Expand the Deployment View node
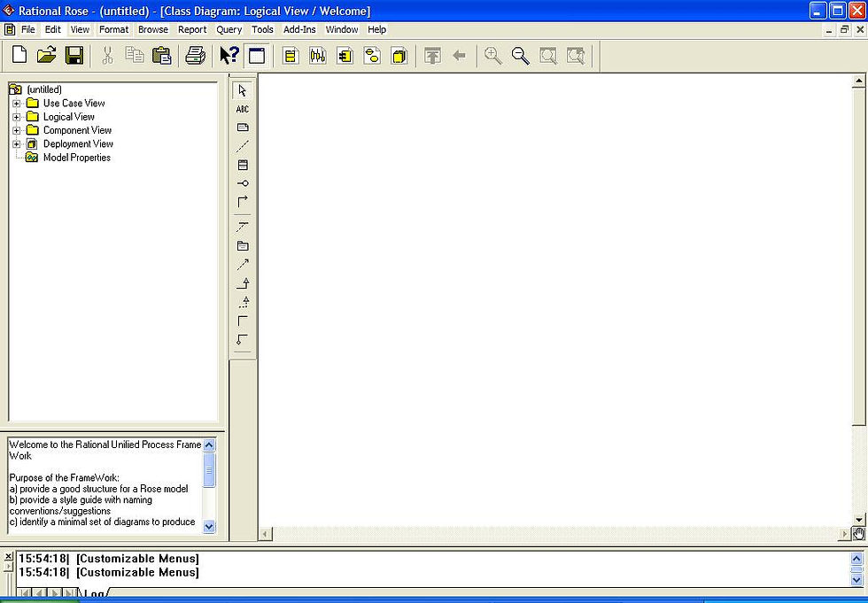Screen dimensions: 868x603 tap(17, 144)
